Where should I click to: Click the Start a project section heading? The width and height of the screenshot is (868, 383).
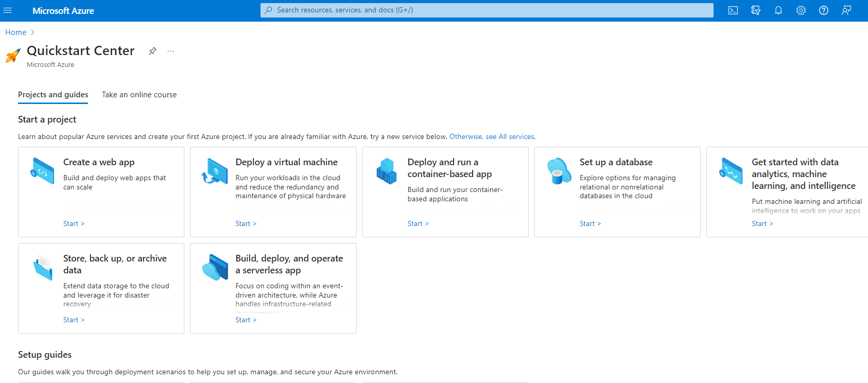pyautogui.click(x=47, y=119)
